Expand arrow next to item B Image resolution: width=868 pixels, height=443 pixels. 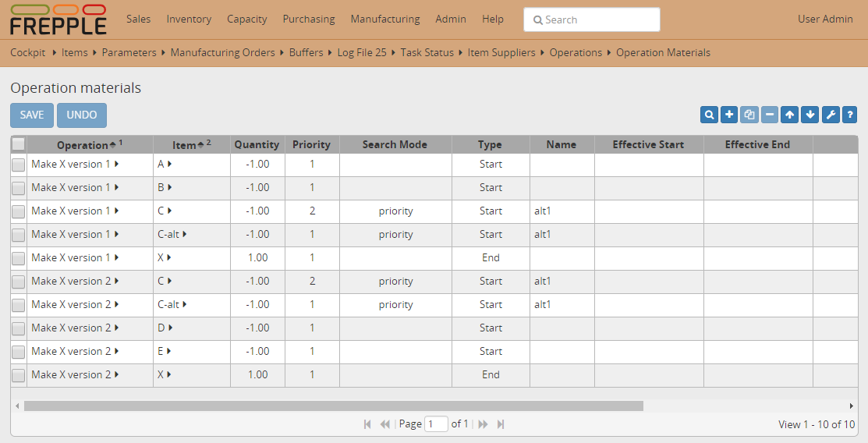(169, 187)
